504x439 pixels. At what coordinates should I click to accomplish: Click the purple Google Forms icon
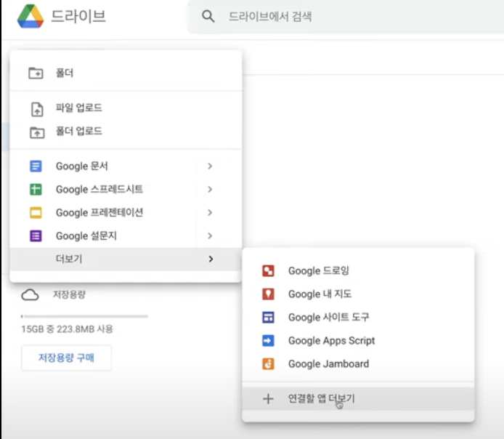(x=36, y=235)
